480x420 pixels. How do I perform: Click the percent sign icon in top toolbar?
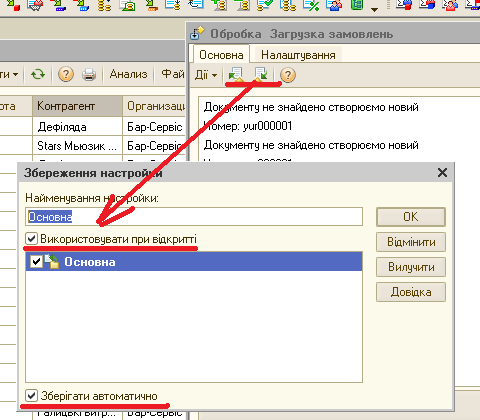(311, 5)
